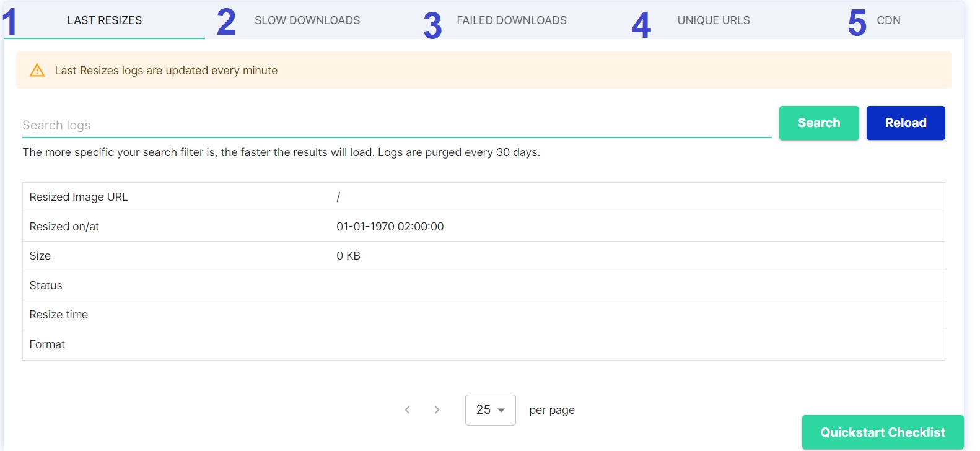Open the Slow Downloads tab
Viewport: 980px width, 451px height.
[x=307, y=20]
